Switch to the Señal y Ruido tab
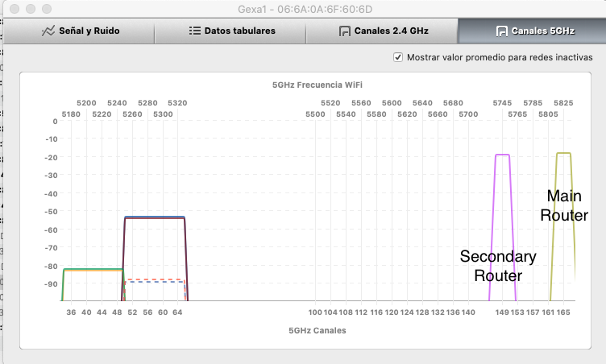 (x=89, y=31)
